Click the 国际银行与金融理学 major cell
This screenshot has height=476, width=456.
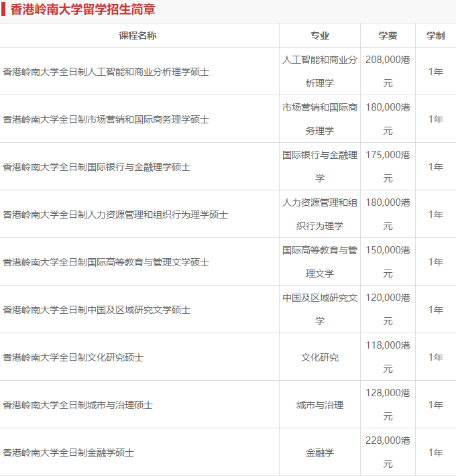pyautogui.click(x=320, y=167)
